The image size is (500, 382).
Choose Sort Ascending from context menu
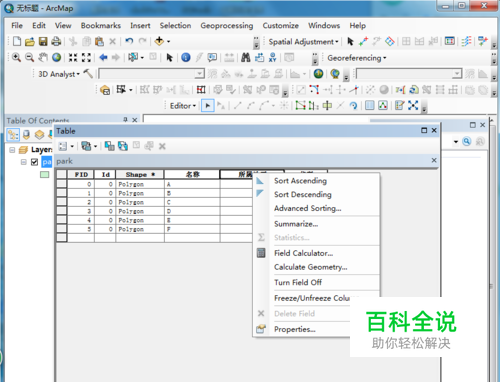coord(300,181)
